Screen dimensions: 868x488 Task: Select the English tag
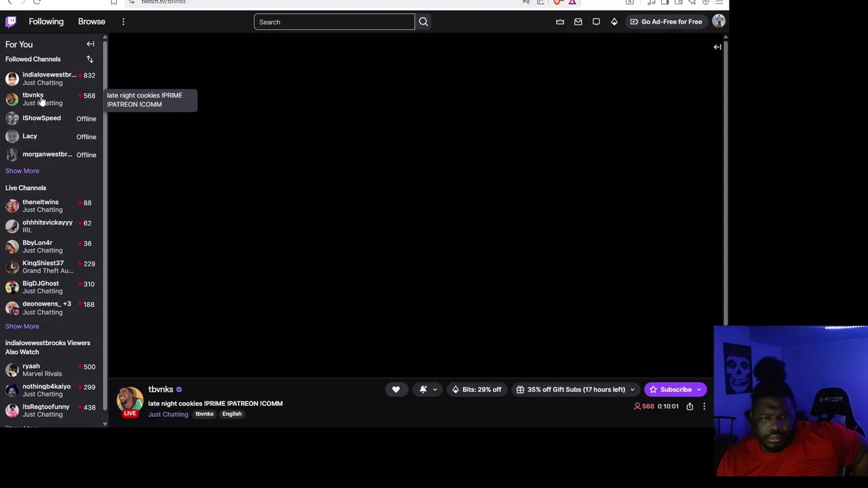[x=232, y=413]
